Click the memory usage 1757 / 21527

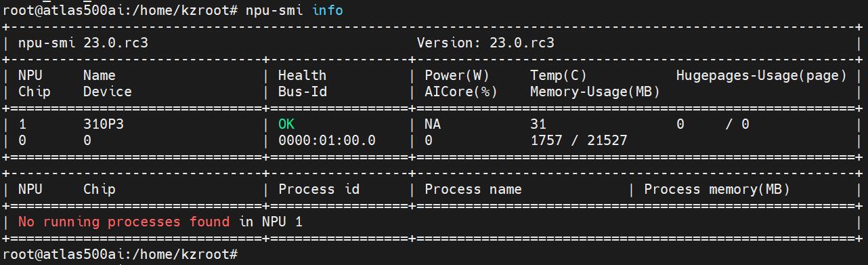tap(579, 140)
